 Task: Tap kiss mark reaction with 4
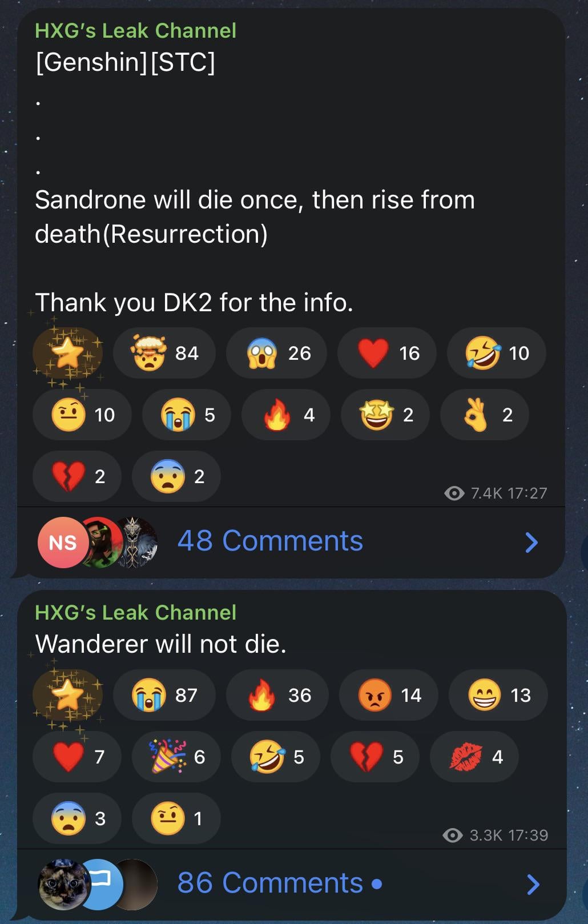474,757
